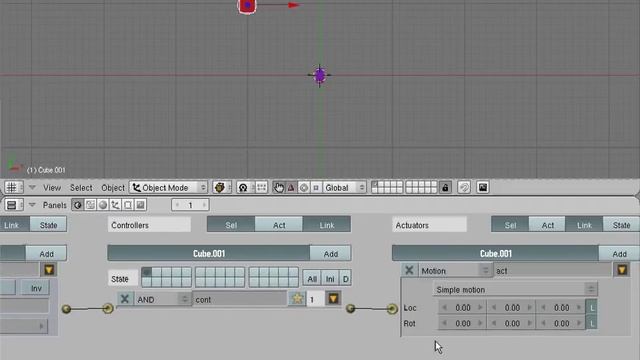Select the rotate manipulator circle icon
Viewport: 640px width, 360px height.
point(304,187)
